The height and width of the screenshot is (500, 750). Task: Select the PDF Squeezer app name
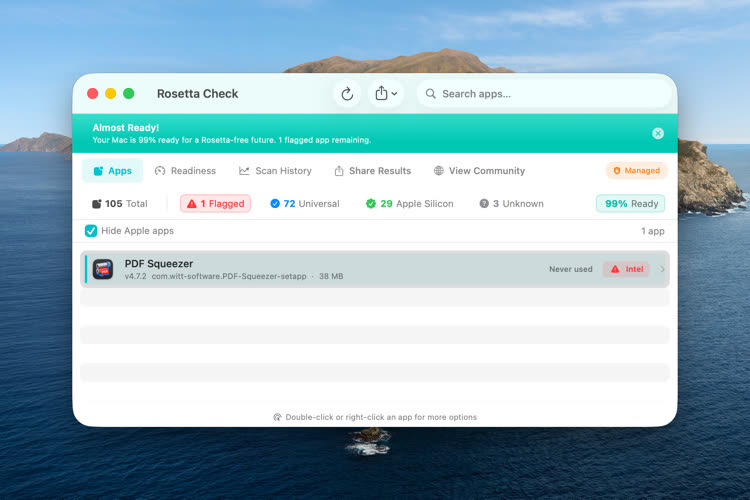click(x=159, y=264)
